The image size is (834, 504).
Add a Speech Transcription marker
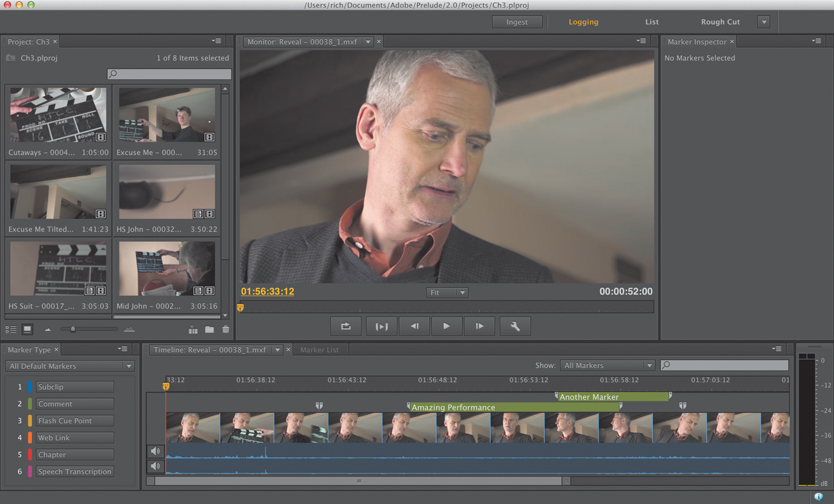74,472
